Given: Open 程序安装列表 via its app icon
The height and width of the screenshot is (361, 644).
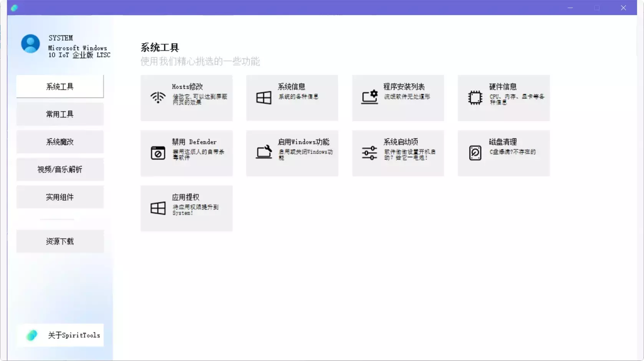Looking at the screenshot, I should tap(369, 97).
